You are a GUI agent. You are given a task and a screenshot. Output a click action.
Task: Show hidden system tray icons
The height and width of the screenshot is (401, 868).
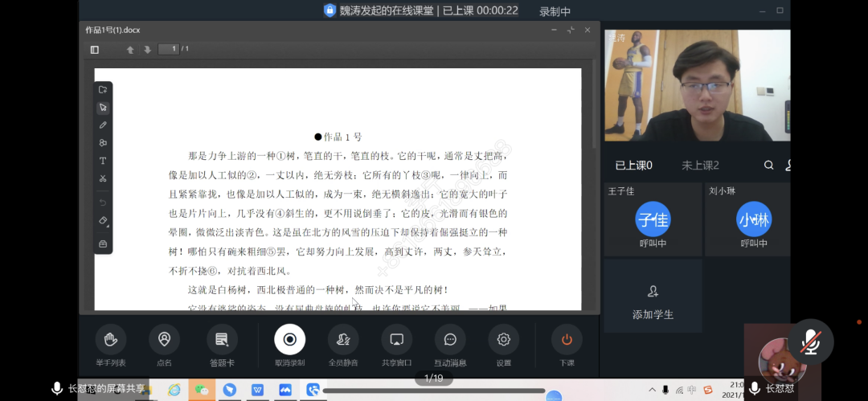(653, 391)
